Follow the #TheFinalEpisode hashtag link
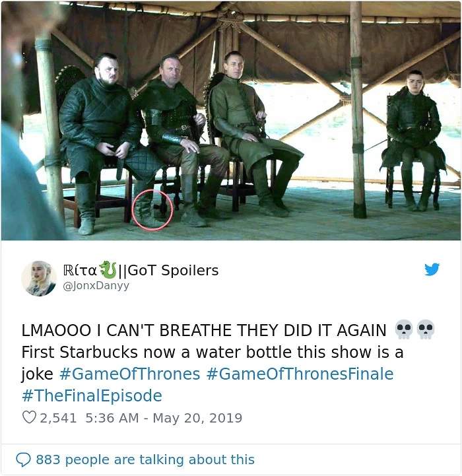This screenshot has width=462, height=476. pyautogui.click(x=92, y=395)
